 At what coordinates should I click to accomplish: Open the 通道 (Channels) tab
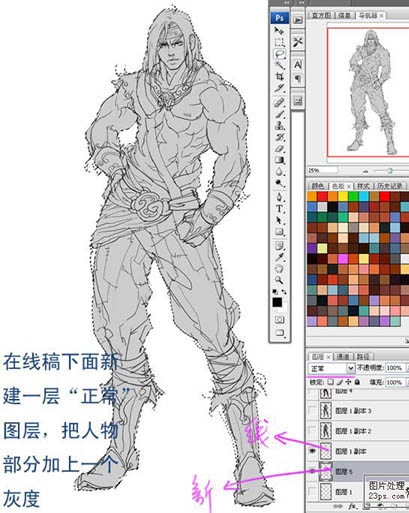click(343, 357)
